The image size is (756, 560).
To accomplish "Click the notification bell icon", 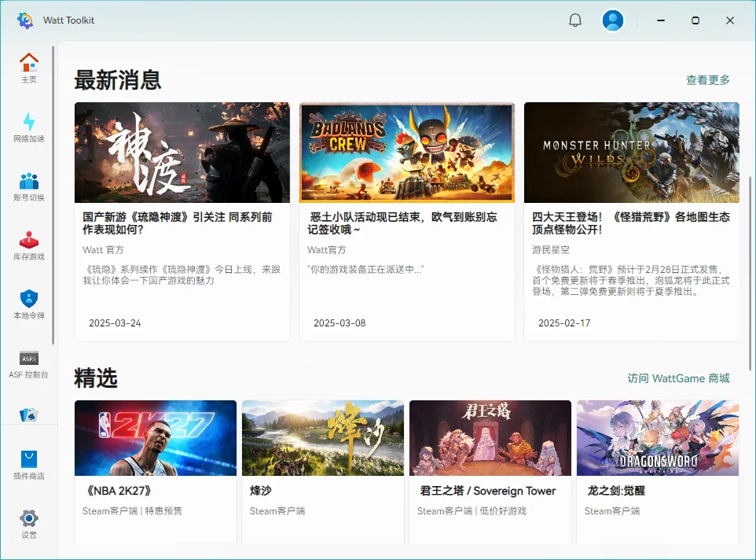I will [574, 20].
